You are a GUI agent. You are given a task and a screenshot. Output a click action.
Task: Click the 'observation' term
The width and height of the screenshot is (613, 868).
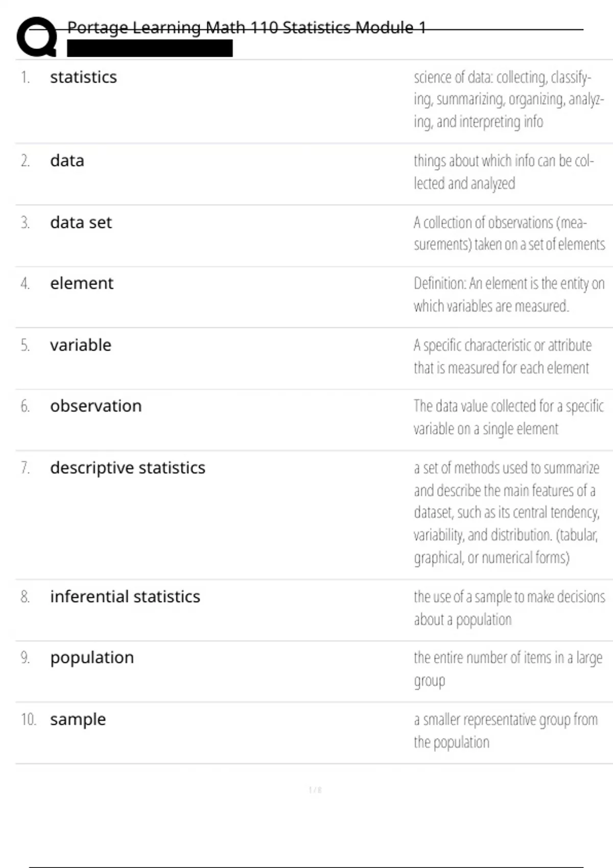96,406
